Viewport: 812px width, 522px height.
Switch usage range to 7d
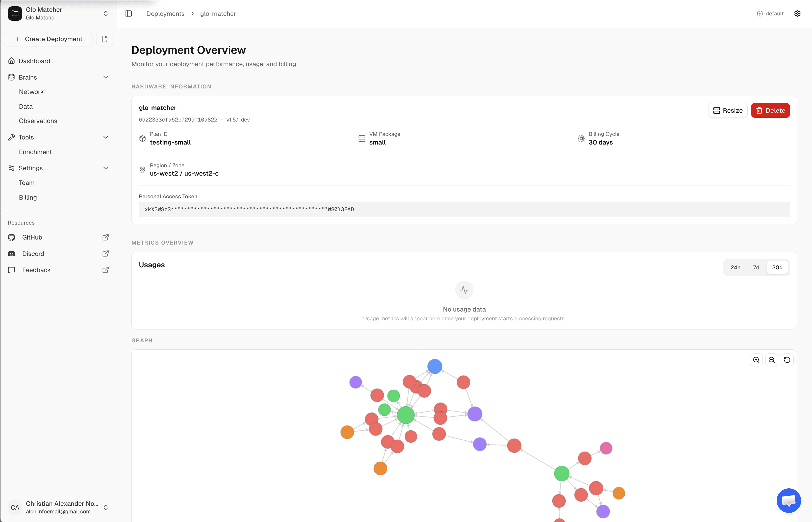click(756, 267)
